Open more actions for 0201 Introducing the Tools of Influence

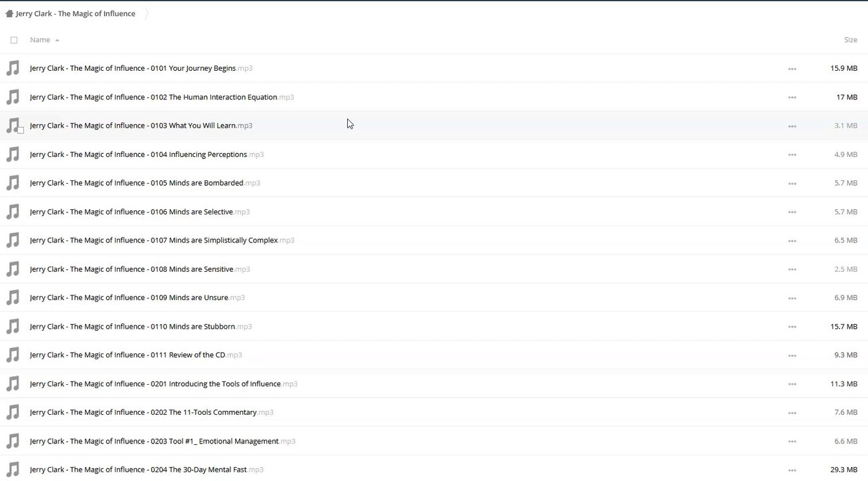[792, 385]
